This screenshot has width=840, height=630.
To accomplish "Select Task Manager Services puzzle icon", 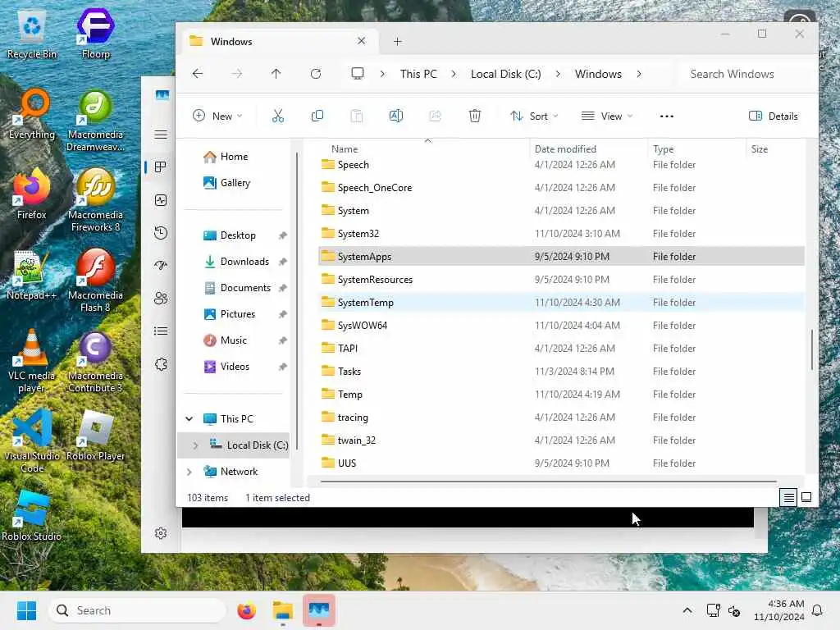I will point(161,364).
